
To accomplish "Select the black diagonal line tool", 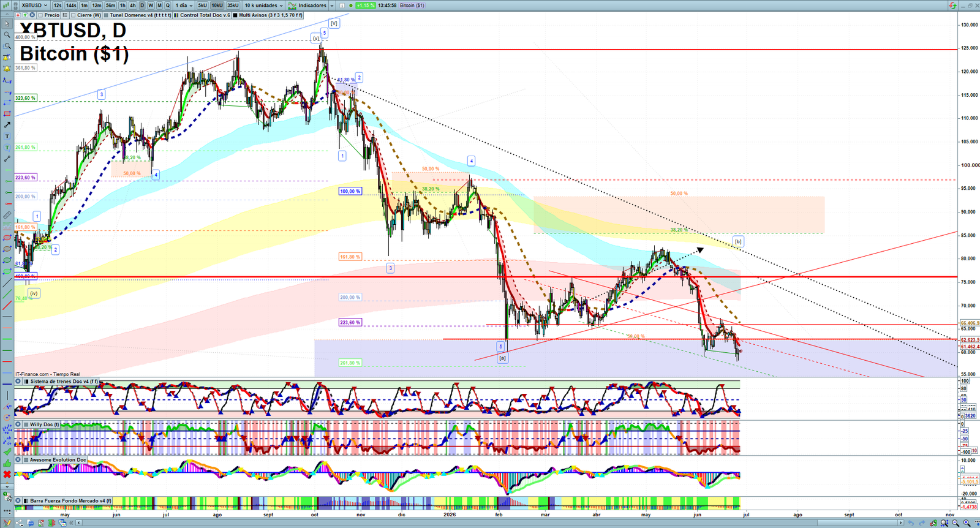I will click(7, 283).
